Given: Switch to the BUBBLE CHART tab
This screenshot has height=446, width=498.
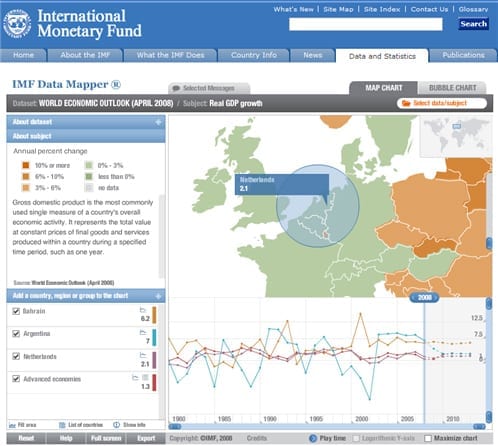Looking at the screenshot, I should [452, 88].
